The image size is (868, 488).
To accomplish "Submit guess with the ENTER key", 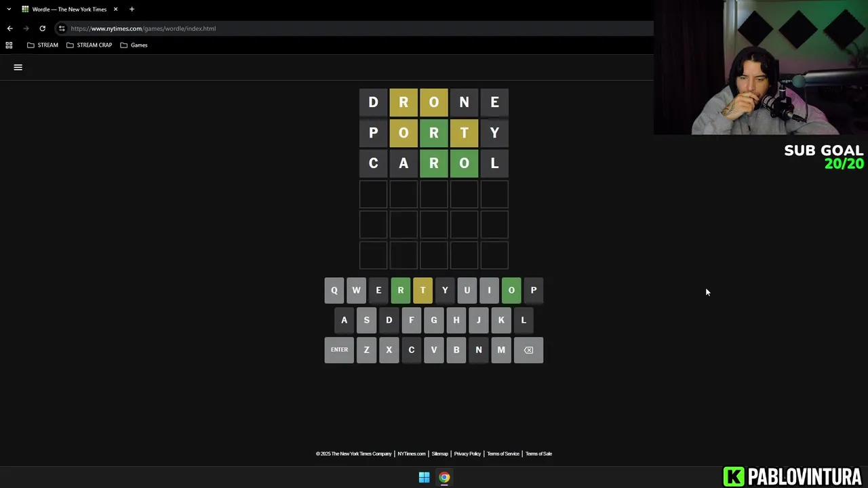I will click(x=339, y=350).
